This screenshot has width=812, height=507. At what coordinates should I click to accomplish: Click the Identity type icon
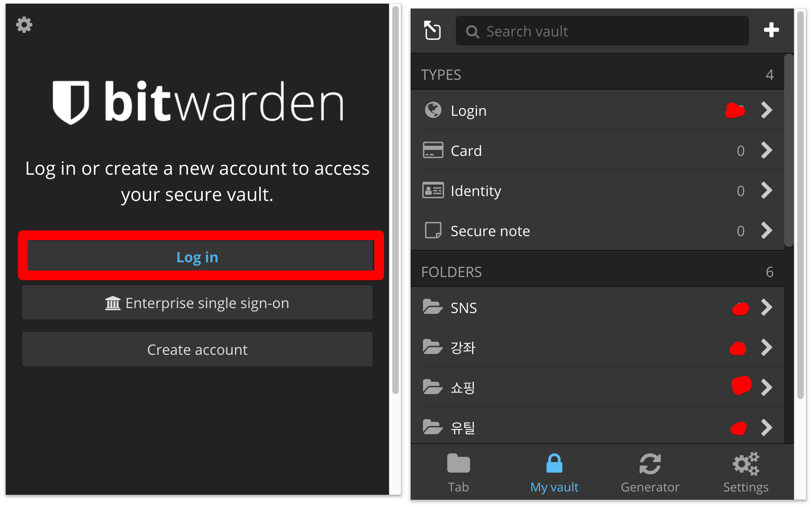433,190
